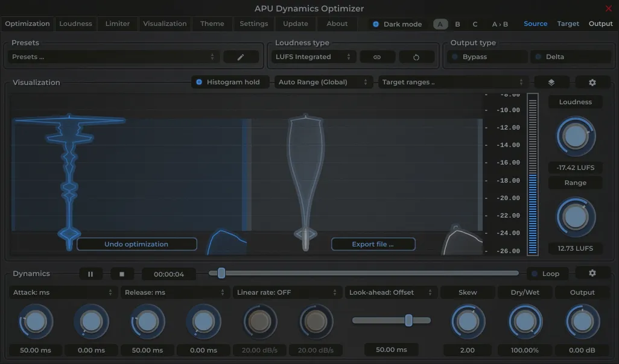619x364 pixels.
Task: Expand the Presets dropdown
Action: pos(113,57)
